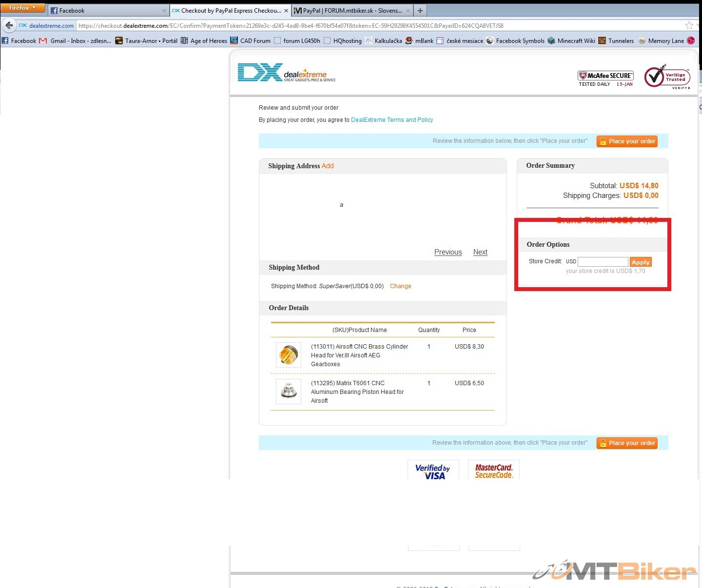Image resolution: width=702 pixels, height=588 pixels.
Task: Change the shipping method
Action: tap(400, 286)
